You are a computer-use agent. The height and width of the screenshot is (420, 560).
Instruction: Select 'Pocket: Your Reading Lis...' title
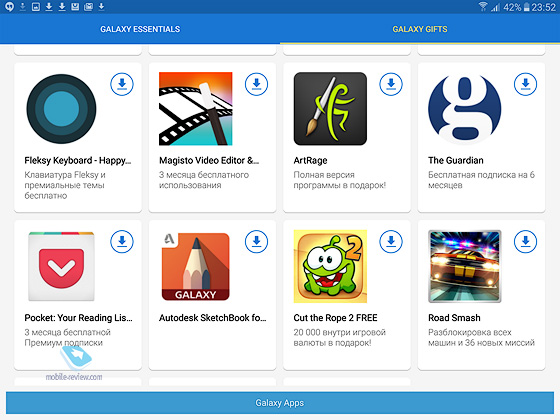point(78,318)
